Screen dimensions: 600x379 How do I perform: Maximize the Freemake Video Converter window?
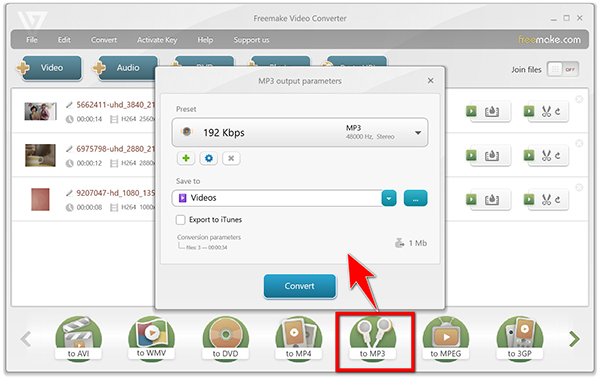(x=567, y=18)
